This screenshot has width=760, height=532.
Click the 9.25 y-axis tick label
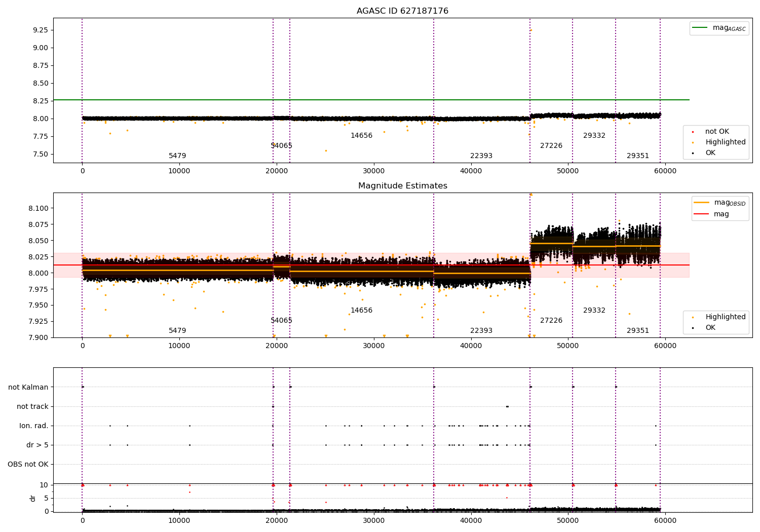click(x=40, y=30)
